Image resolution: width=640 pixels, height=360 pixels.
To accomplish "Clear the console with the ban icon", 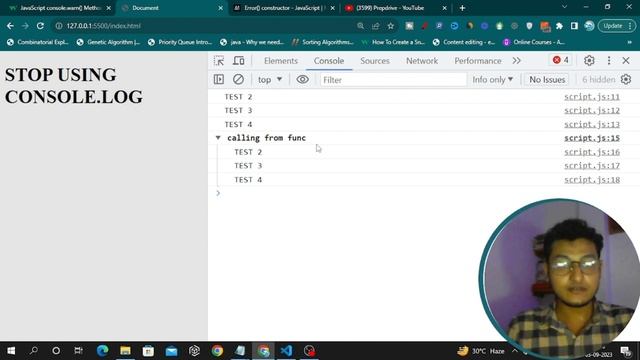I will pyautogui.click(x=238, y=79).
